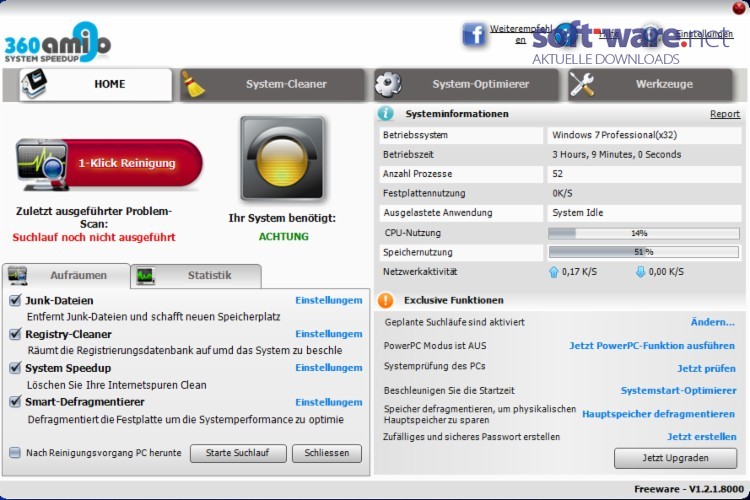Viewport: 750px width, 500px height.
Task: Click Jetzt PowerPC-Funktion ausführen link
Action: pyautogui.click(x=652, y=345)
